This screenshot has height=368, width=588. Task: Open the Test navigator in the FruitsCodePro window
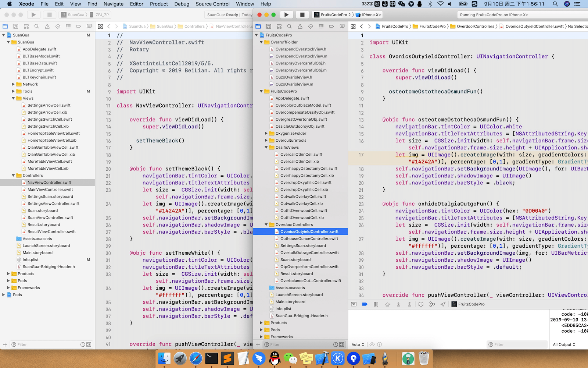[x=311, y=26]
